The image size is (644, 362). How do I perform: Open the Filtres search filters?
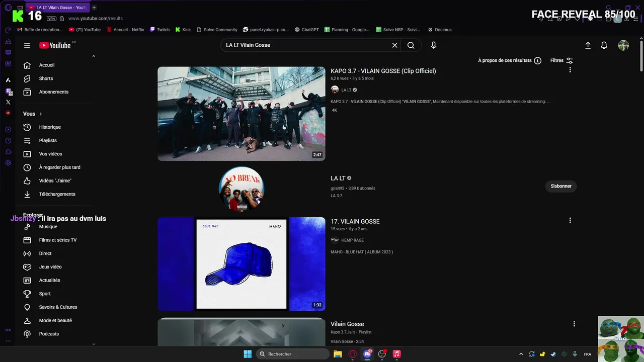pos(561,60)
